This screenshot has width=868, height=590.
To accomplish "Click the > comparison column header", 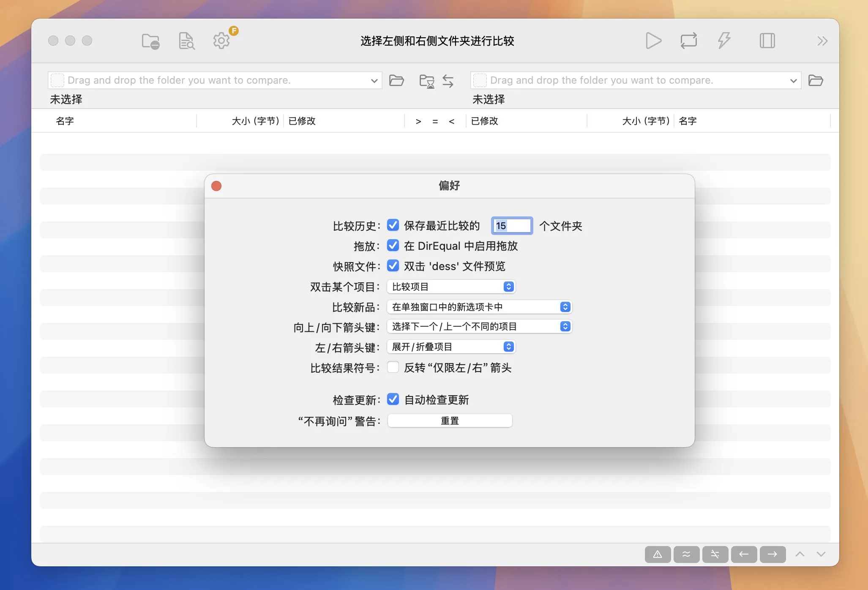I will (x=418, y=122).
